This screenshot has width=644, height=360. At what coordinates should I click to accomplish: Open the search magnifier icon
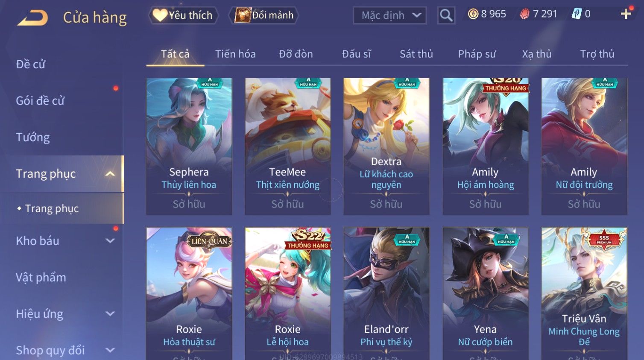click(x=446, y=15)
